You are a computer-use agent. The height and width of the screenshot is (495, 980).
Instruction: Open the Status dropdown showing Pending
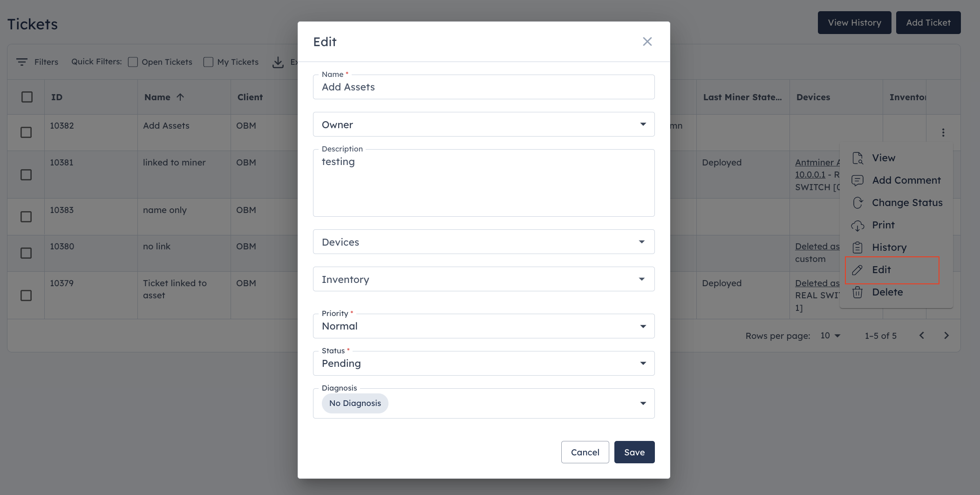pos(483,363)
